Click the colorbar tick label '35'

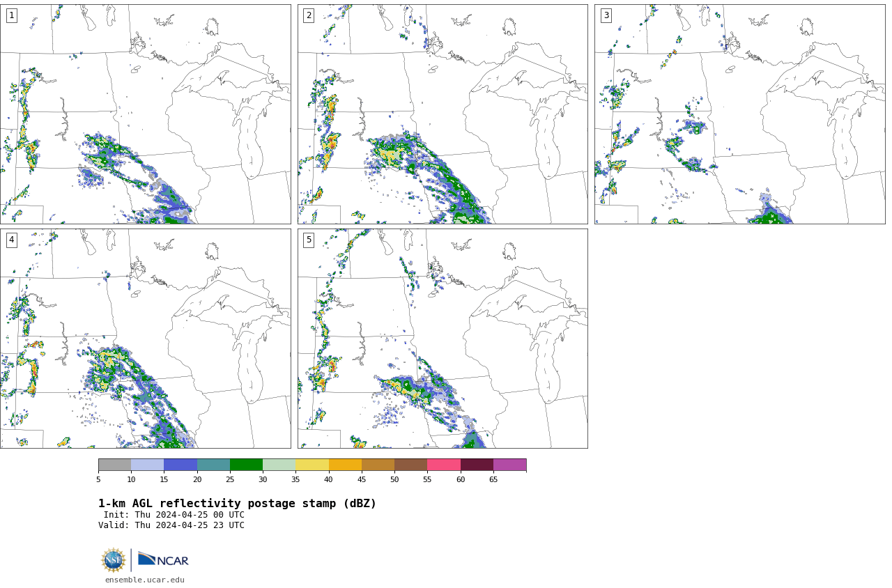pyautogui.click(x=295, y=479)
